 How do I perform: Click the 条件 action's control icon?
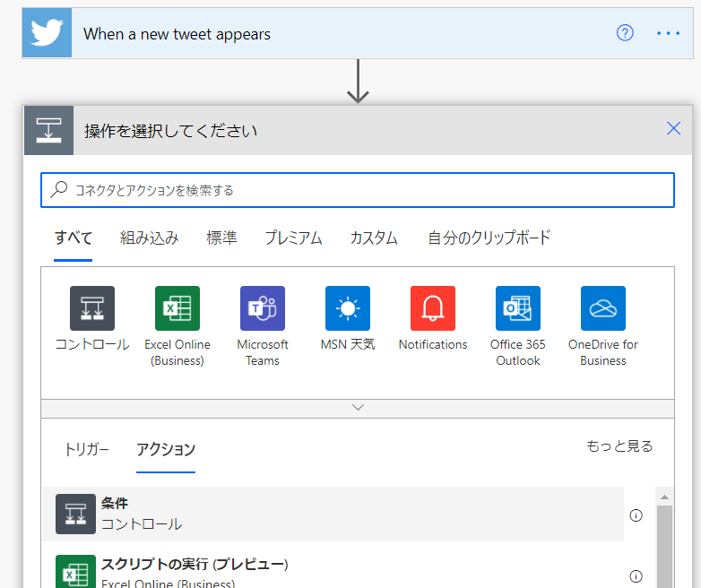click(75, 514)
